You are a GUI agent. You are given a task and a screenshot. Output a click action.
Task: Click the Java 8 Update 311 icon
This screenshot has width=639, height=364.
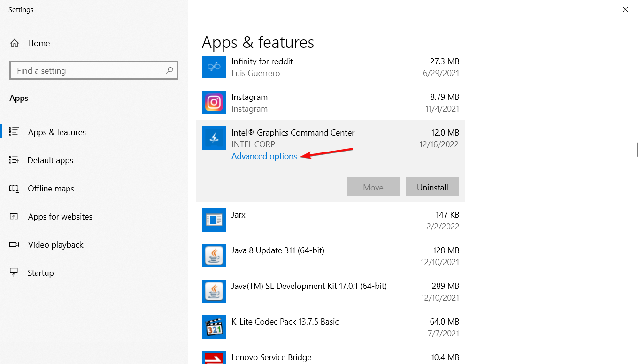(214, 256)
